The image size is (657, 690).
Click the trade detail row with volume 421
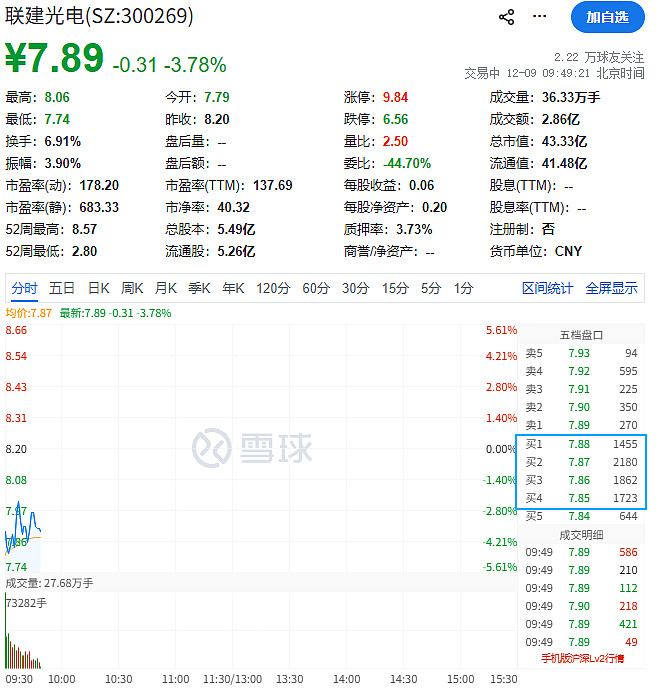pos(581,624)
